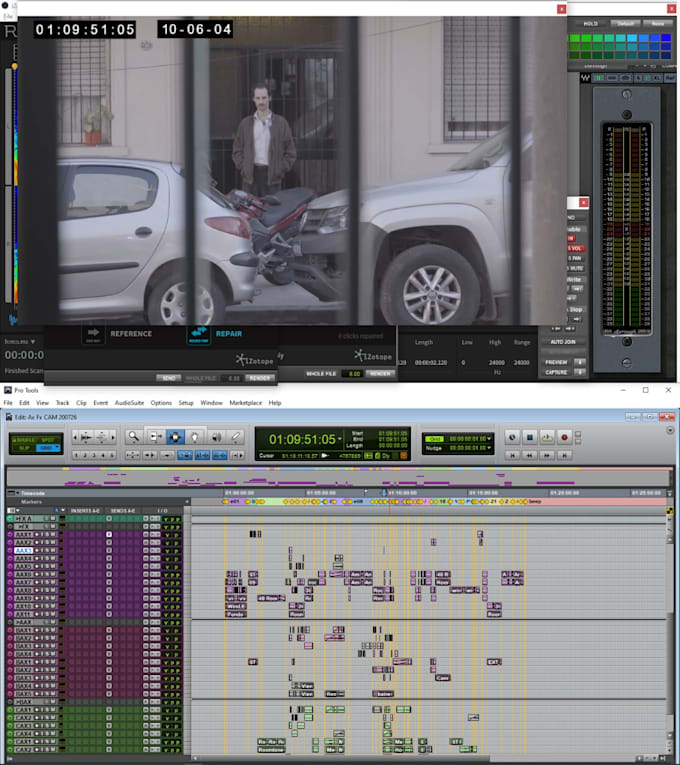Mute the AAX1 track

(x=54, y=535)
